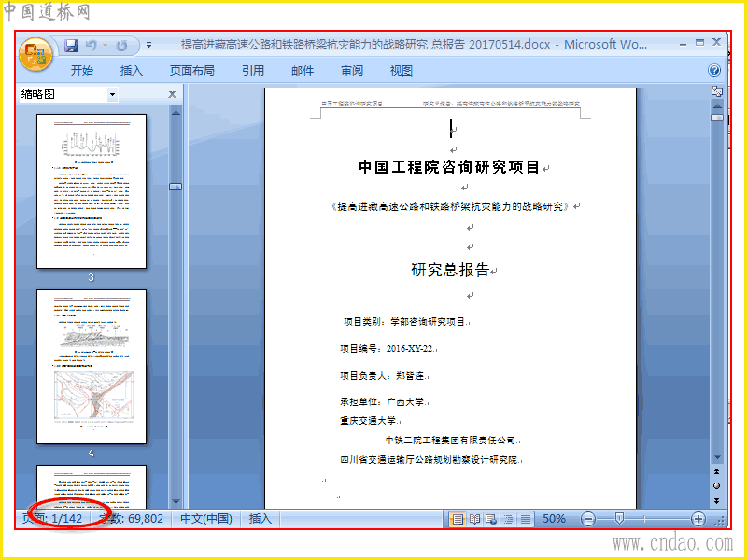Viewport: 747px width, 560px height.
Task: Toggle the 插入 insert/overtype mode
Action: click(261, 519)
